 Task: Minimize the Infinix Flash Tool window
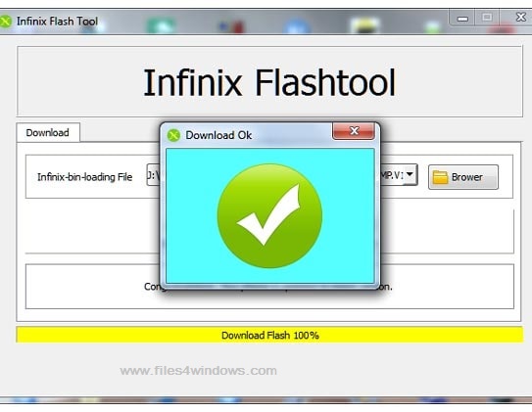coord(462,18)
